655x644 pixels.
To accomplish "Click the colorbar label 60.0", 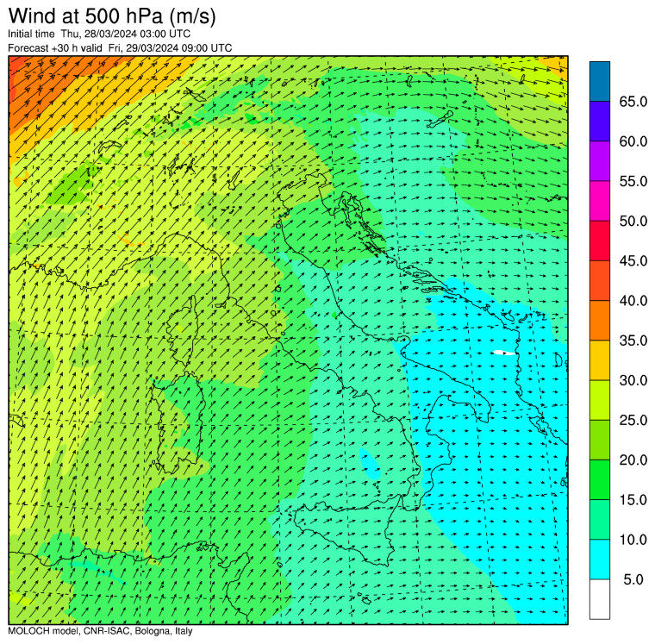I will coord(633,141).
